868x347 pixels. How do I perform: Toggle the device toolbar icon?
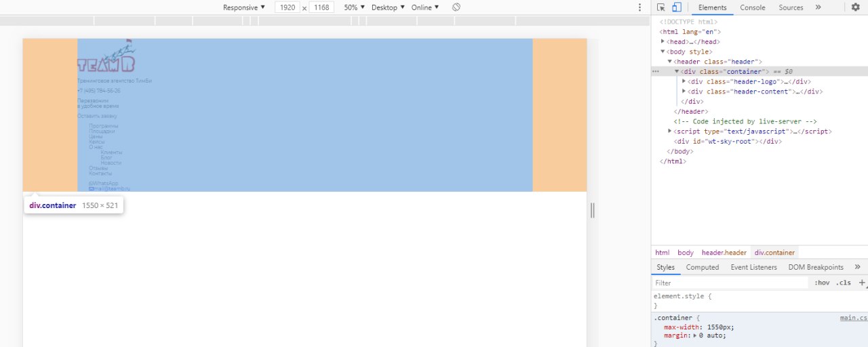coord(677,7)
